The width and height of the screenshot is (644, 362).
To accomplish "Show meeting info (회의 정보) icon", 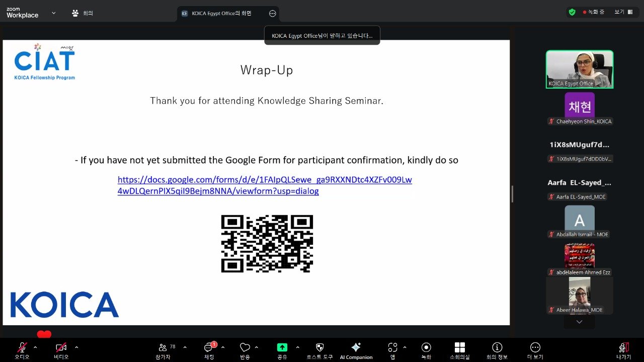I will (497, 348).
